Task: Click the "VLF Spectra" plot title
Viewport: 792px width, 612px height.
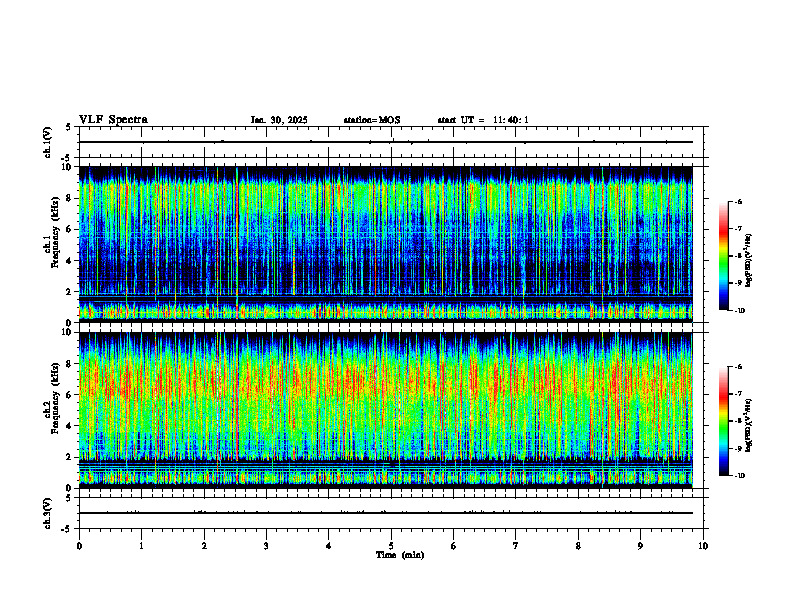Action: point(113,120)
